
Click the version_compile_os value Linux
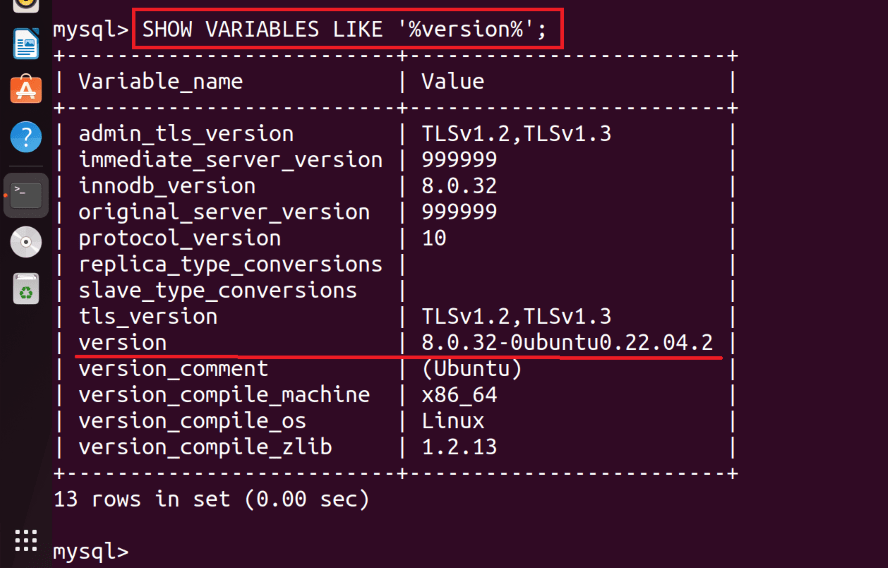tap(453, 421)
